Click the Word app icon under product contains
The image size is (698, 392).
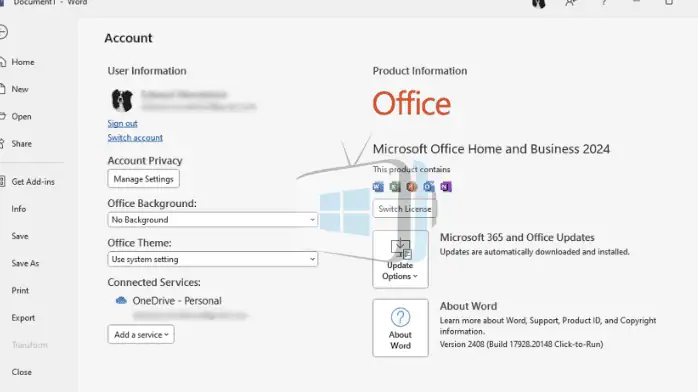(x=378, y=186)
